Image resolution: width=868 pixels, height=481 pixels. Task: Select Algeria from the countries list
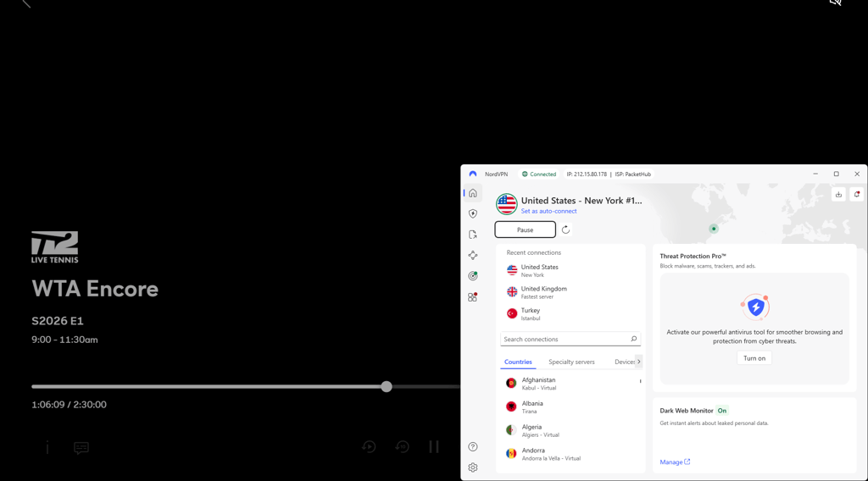[x=570, y=430]
